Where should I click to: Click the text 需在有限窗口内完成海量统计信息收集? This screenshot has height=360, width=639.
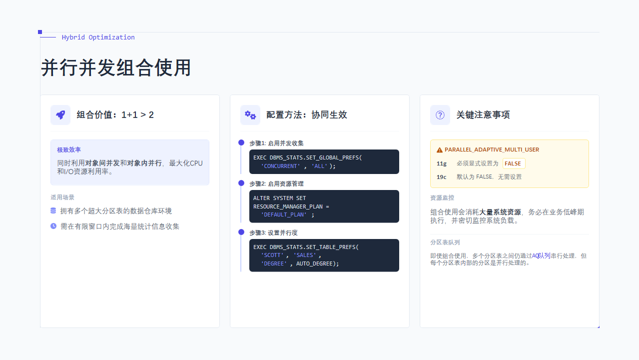pyautogui.click(x=120, y=226)
